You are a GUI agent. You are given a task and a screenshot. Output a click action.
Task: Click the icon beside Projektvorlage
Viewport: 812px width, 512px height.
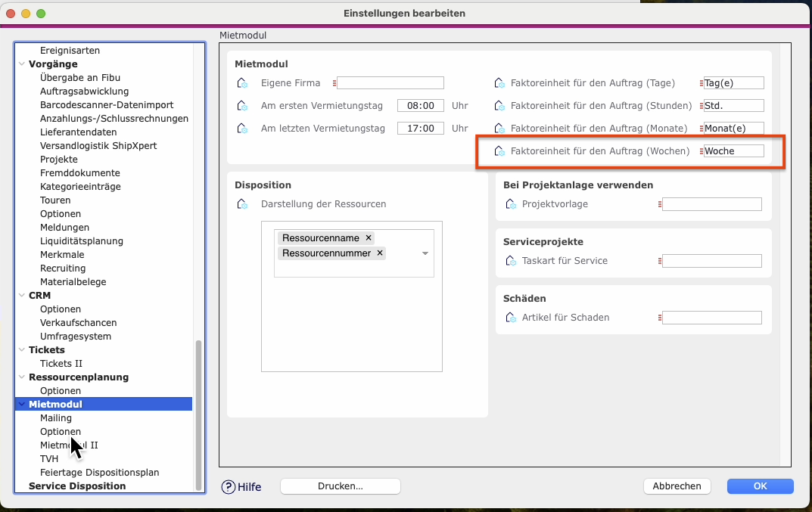[x=511, y=204]
